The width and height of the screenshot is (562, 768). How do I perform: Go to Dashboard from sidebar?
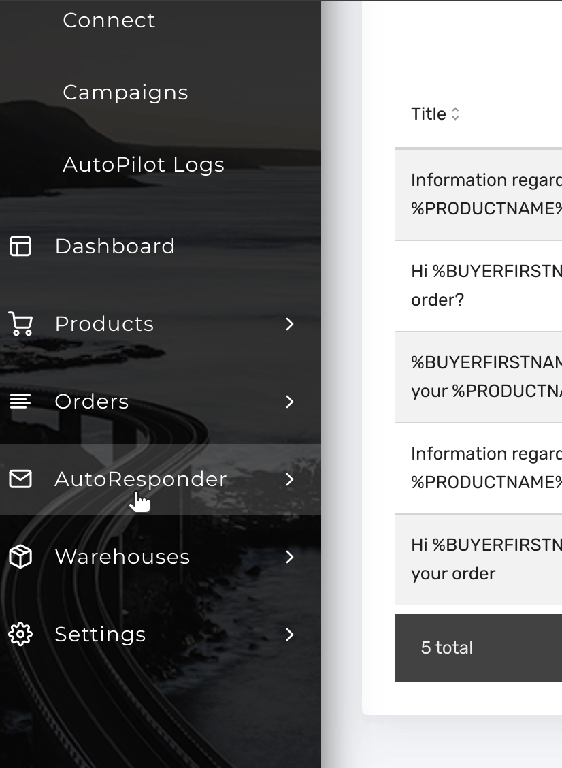pos(115,246)
